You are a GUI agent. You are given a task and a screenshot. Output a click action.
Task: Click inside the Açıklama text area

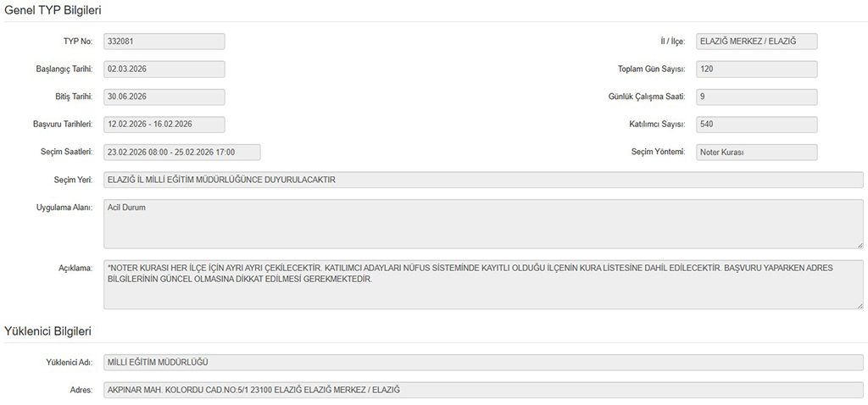[483, 284]
